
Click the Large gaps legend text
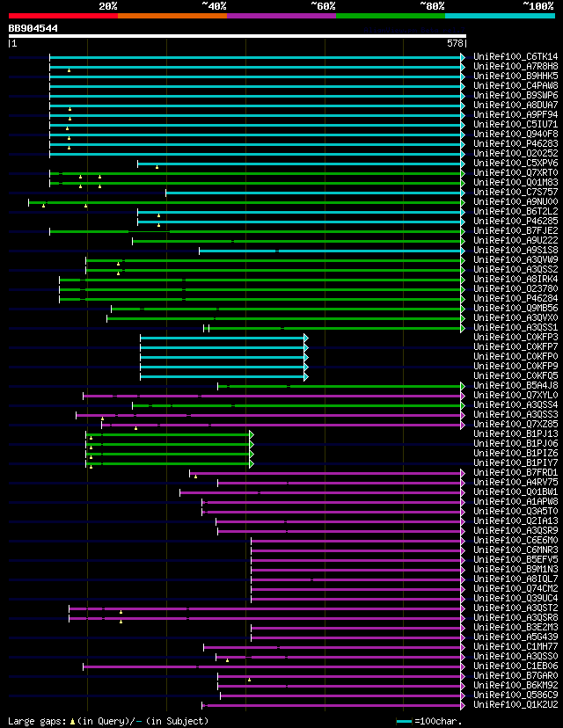108,721
